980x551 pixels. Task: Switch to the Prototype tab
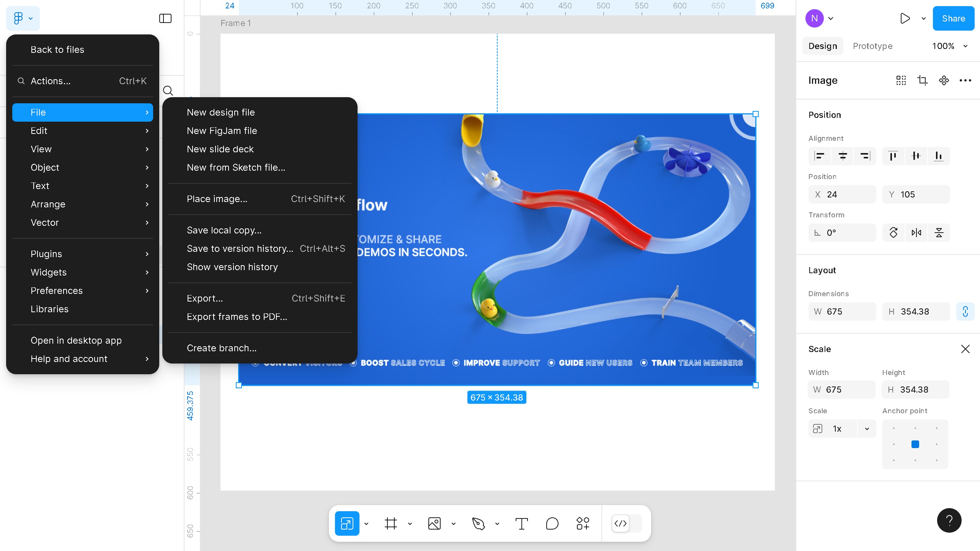872,46
